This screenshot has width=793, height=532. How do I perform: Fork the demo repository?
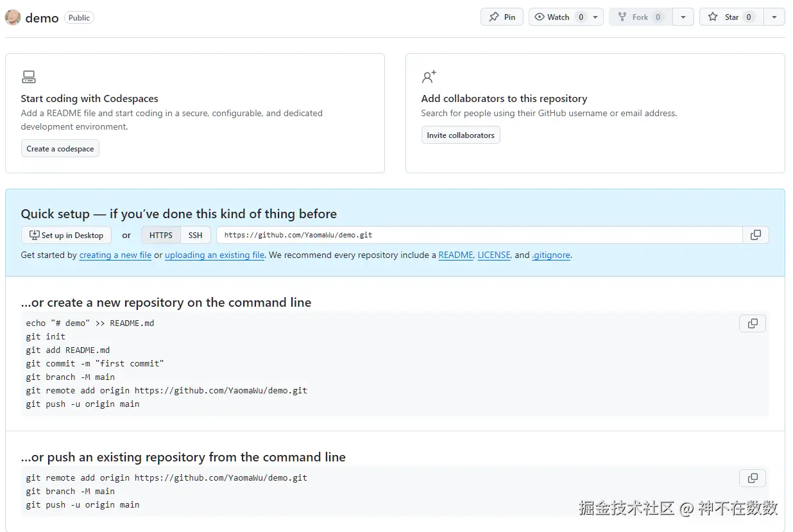(x=640, y=17)
